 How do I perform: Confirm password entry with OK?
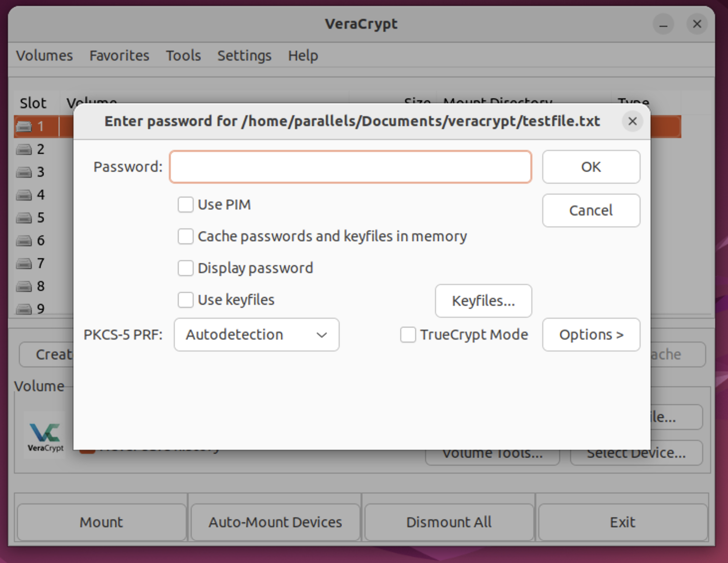pyautogui.click(x=591, y=167)
